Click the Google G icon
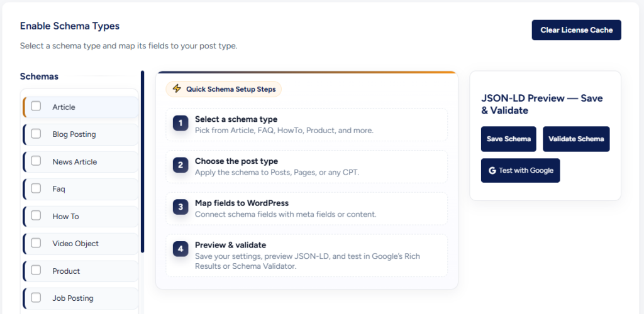Viewport: 644px width, 314px height. 492,170
